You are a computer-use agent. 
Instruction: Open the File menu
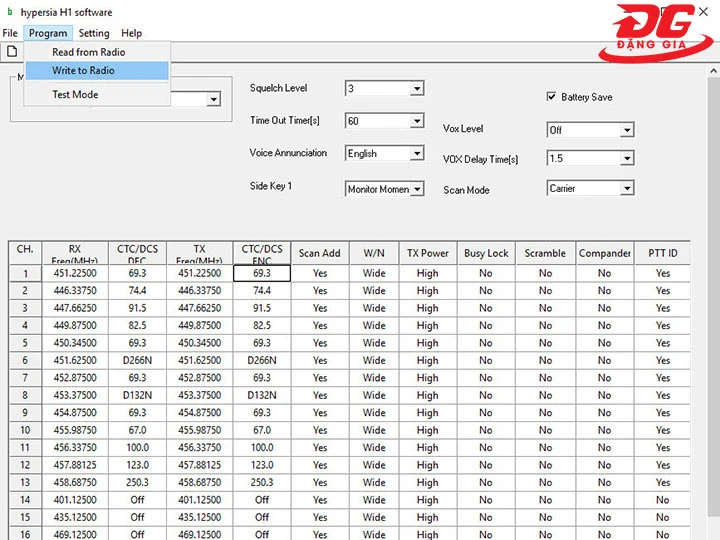[10, 33]
